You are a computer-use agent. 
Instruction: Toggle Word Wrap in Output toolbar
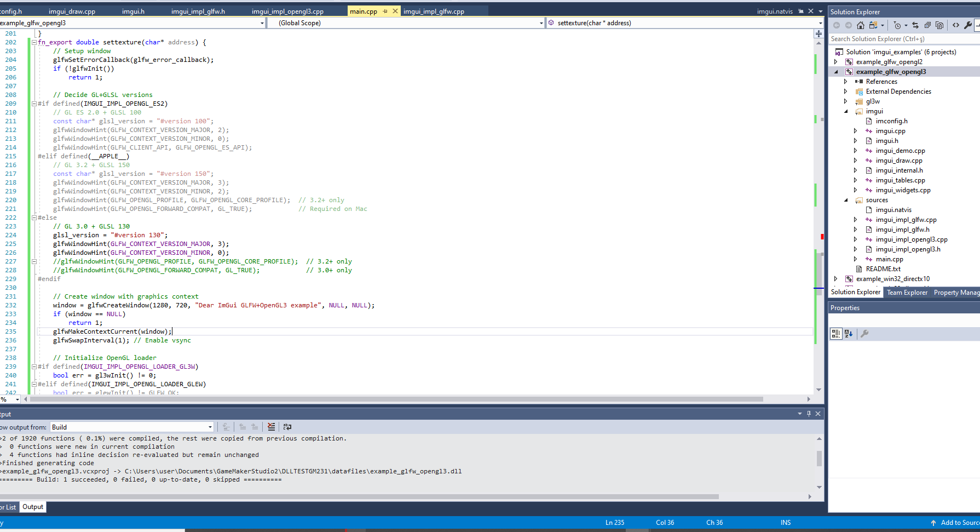pyautogui.click(x=287, y=427)
